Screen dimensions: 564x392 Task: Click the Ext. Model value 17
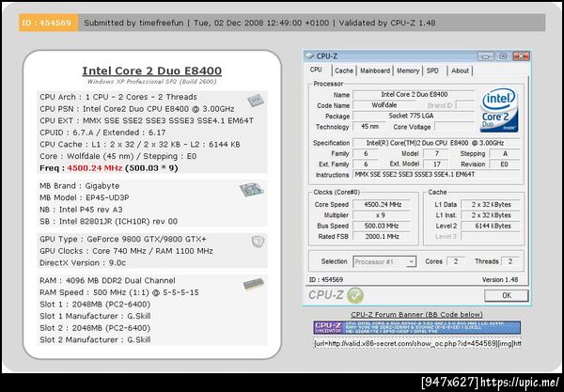(436, 164)
